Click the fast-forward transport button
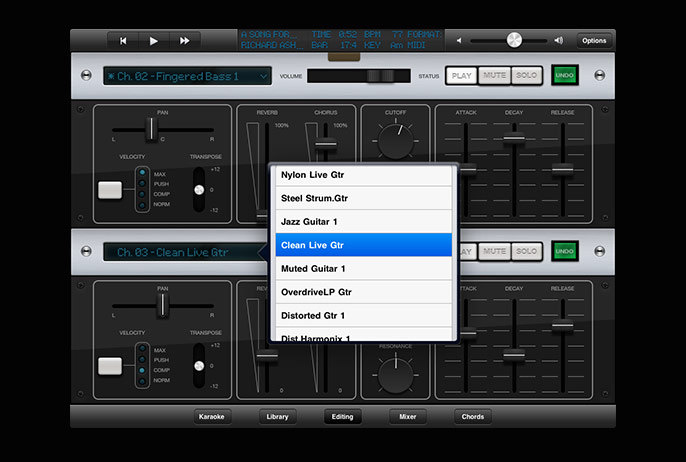The image size is (686, 462). pos(185,41)
